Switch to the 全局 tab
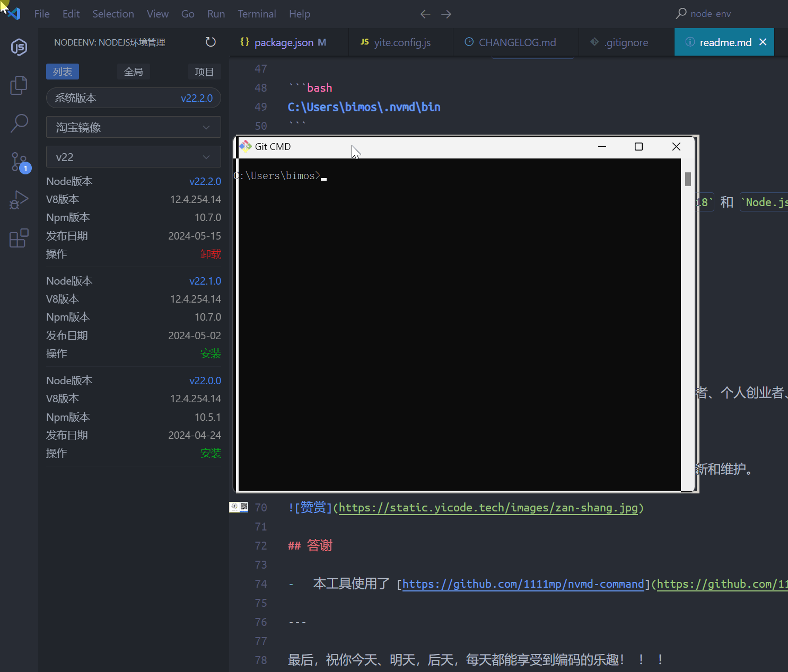Screen dimensions: 788x672 [134, 72]
